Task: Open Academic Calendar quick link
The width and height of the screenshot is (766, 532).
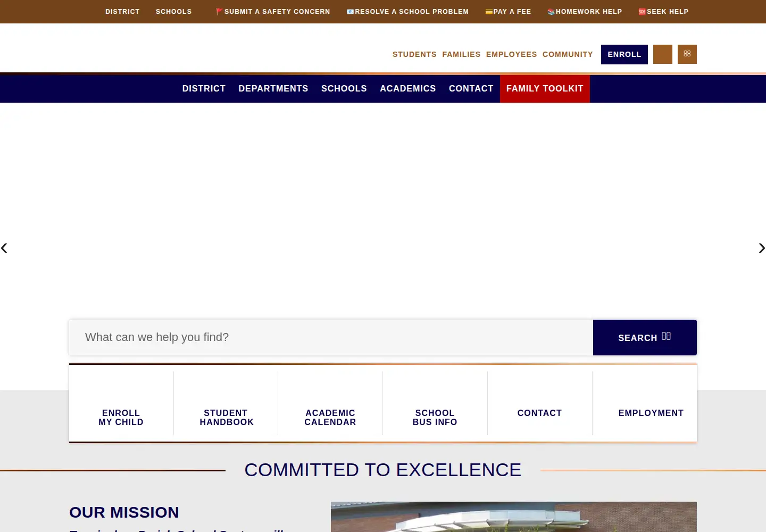Action: click(x=330, y=403)
